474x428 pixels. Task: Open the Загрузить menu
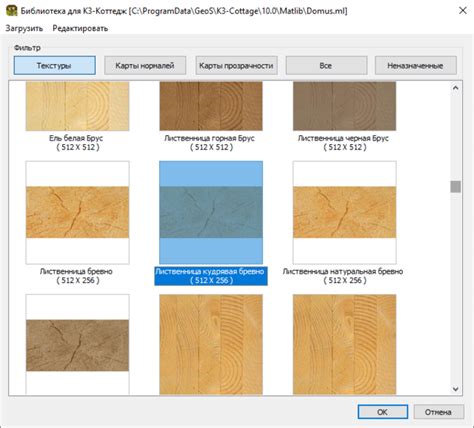click(24, 28)
